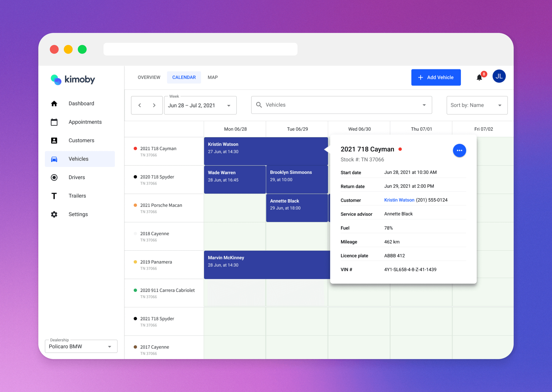The width and height of the screenshot is (552, 392).
Task: Check notifications using the bell icon
Action: click(480, 77)
